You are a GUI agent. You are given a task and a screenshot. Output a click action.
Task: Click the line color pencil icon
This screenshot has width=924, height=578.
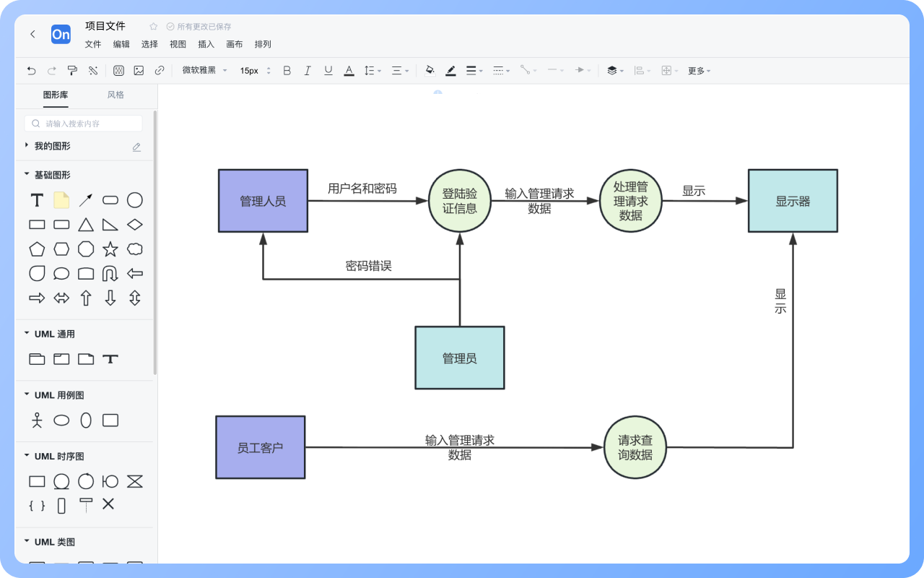(450, 70)
